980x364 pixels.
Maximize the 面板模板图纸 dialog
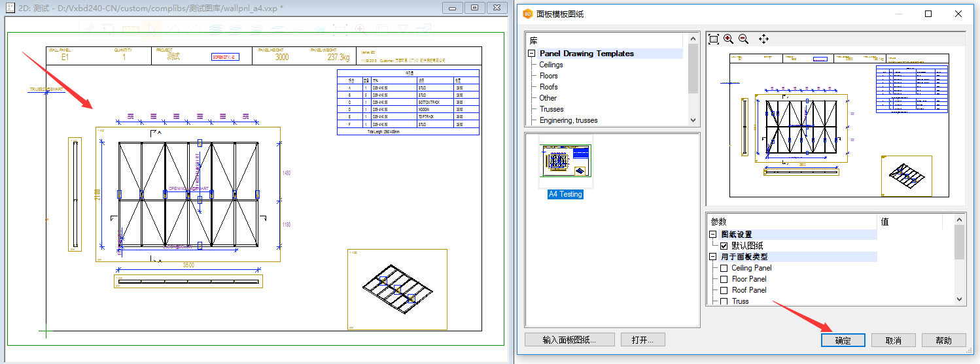928,13
